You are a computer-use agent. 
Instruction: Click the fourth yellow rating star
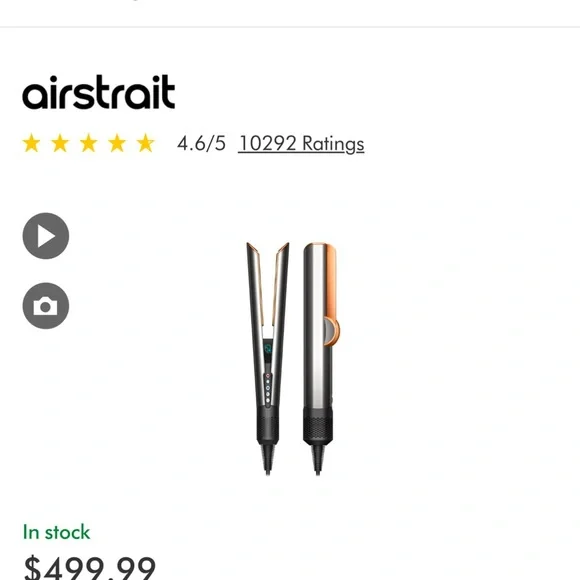pyautogui.click(x=117, y=143)
